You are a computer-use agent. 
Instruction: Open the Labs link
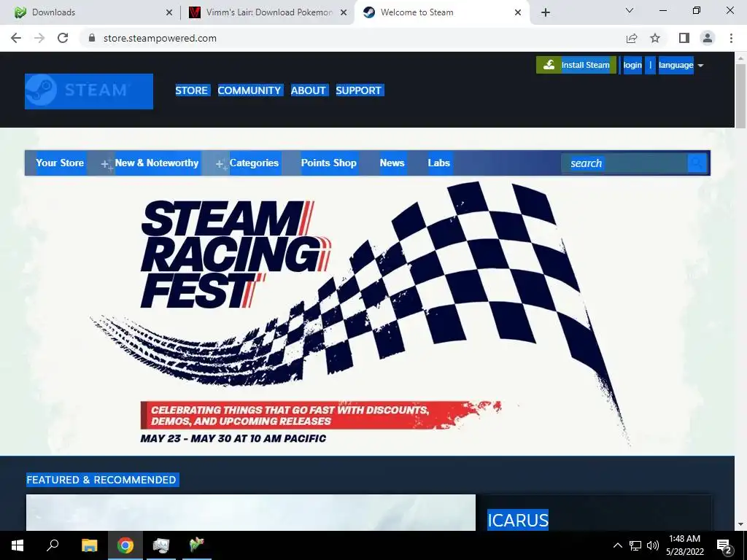(x=438, y=163)
